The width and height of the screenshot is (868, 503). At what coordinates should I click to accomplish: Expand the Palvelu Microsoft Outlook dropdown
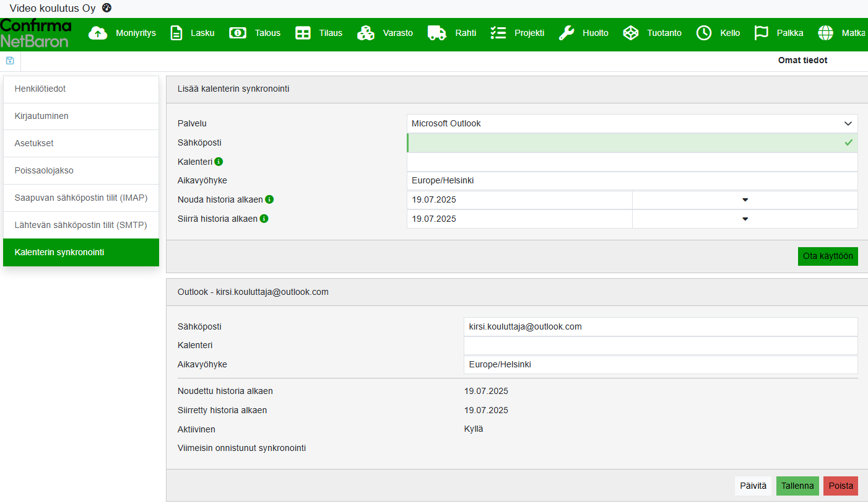coord(632,123)
